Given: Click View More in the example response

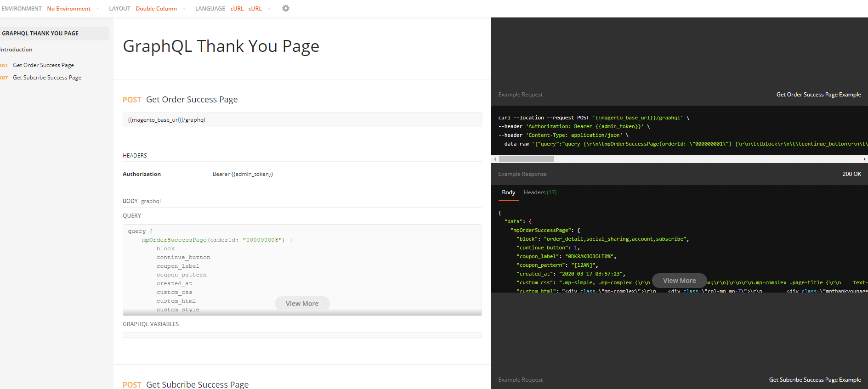Looking at the screenshot, I should point(679,281).
